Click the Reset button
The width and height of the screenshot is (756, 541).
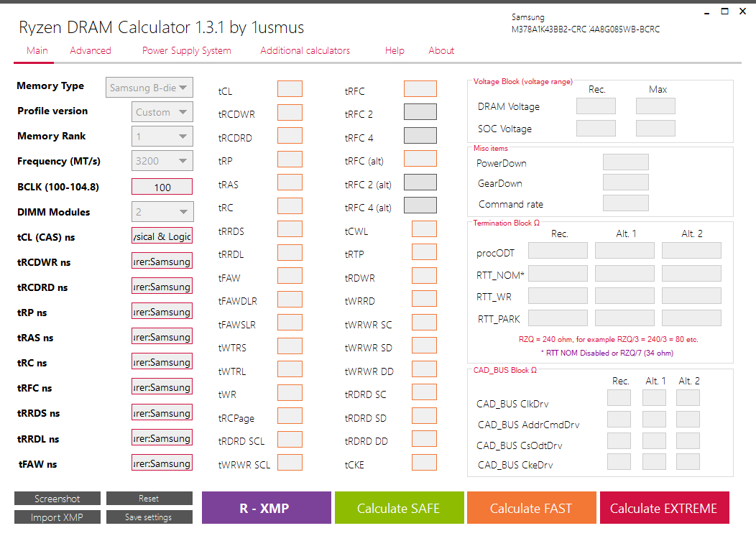149,498
